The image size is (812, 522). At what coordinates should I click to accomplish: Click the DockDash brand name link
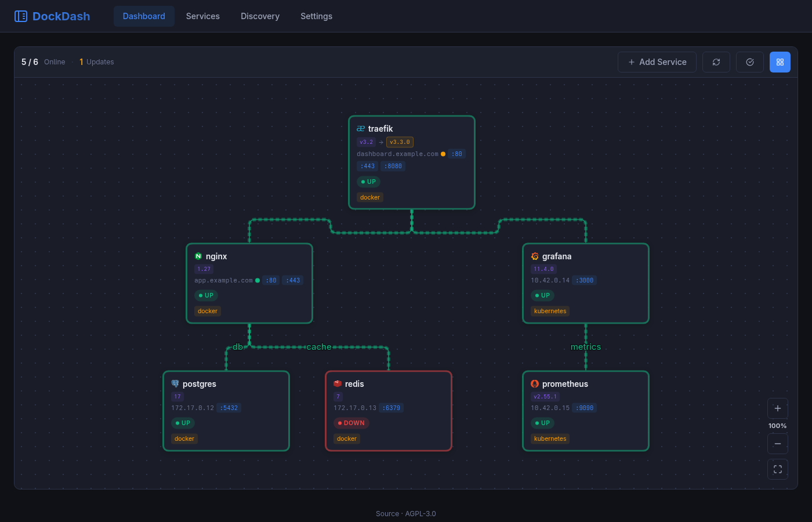tap(61, 16)
